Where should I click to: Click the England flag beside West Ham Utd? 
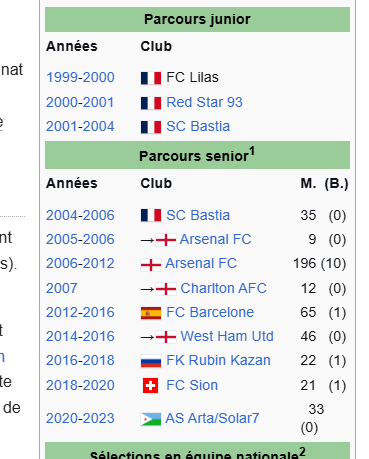[166, 337]
